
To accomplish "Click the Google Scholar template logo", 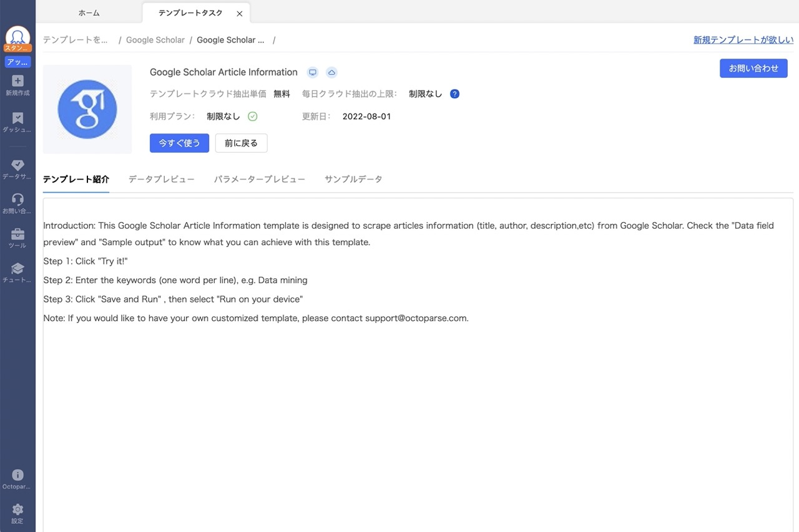I will pyautogui.click(x=87, y=109).
